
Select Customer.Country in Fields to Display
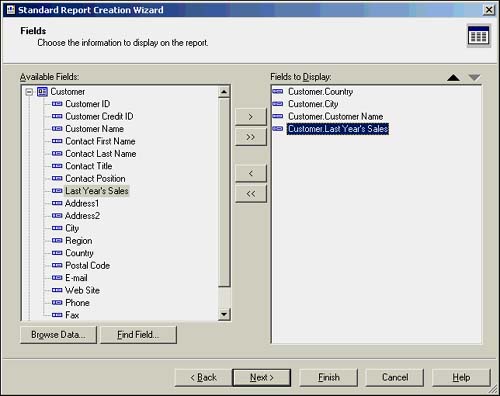(x=320, y=92)
